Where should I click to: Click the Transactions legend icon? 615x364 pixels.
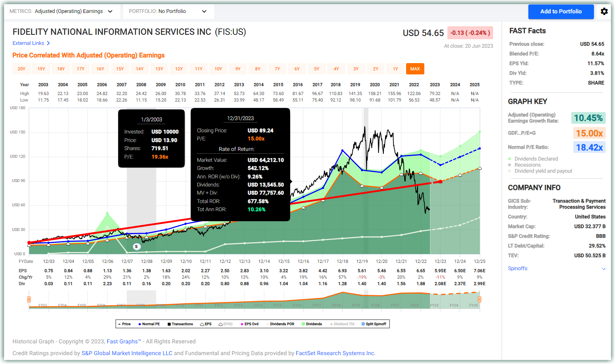(169, 324)
